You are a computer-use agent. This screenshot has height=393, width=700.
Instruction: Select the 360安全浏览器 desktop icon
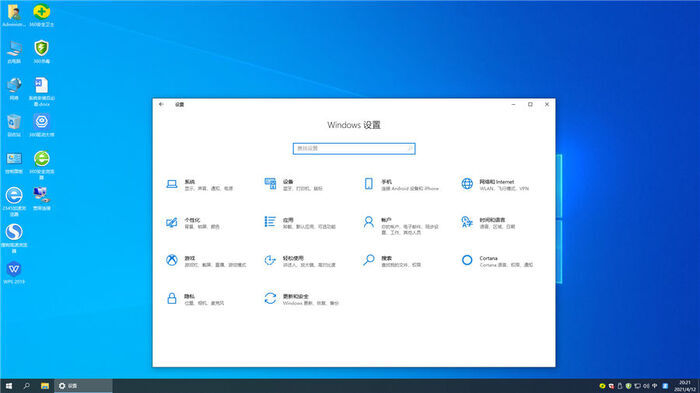42,165
